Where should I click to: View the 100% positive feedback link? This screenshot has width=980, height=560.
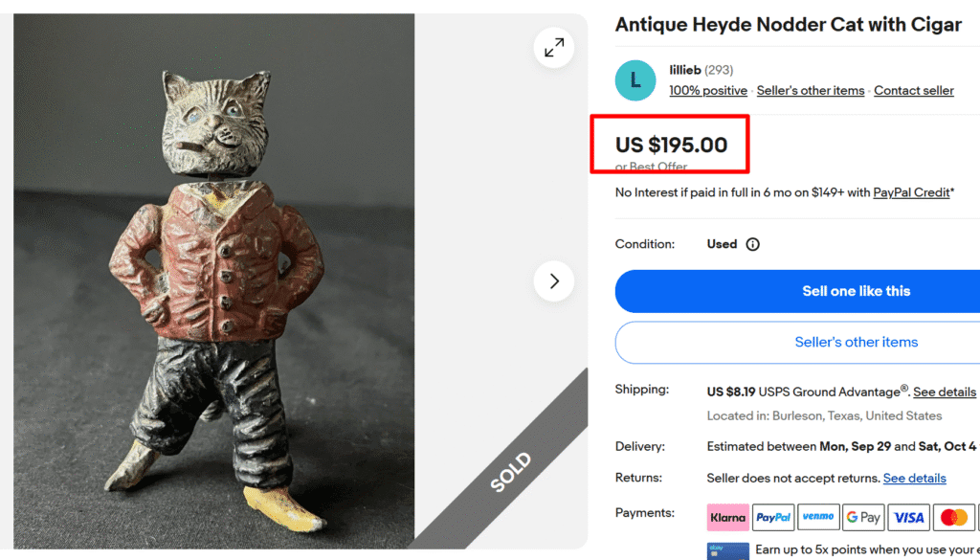[708, 91]
